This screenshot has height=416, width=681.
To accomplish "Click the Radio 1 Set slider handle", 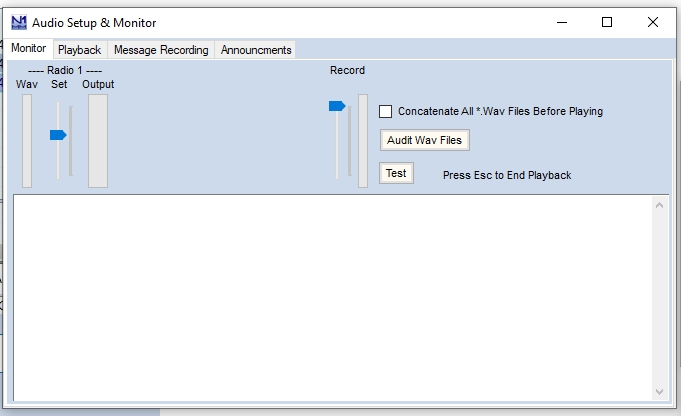I will tap(58, 135).
